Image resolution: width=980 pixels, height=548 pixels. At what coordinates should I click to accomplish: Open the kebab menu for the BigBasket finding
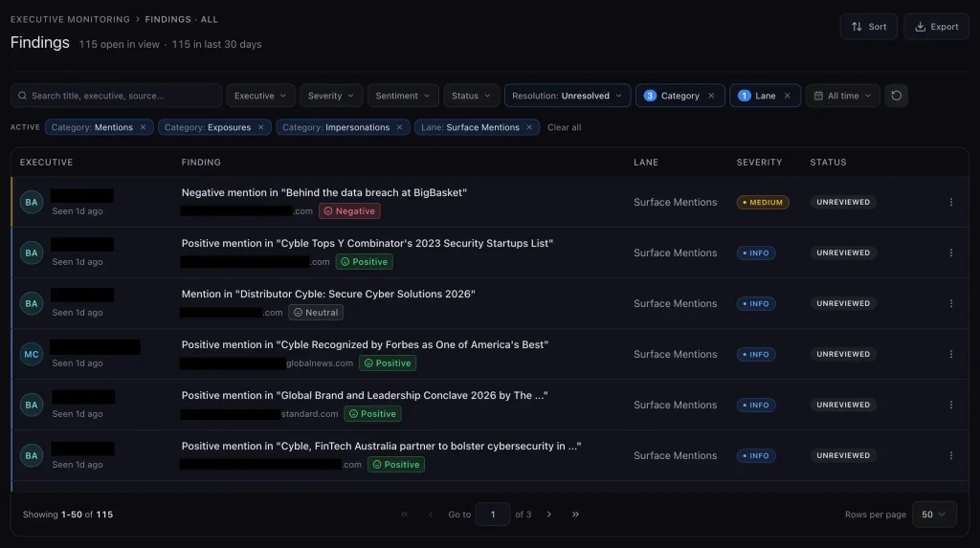pyautogui.click(x=950, y=203)
